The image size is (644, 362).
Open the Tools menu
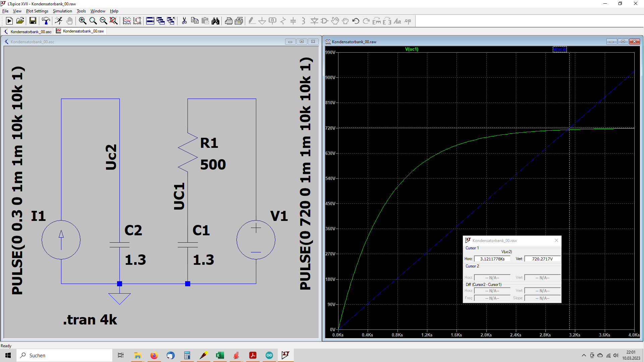[x=81, y=11]
